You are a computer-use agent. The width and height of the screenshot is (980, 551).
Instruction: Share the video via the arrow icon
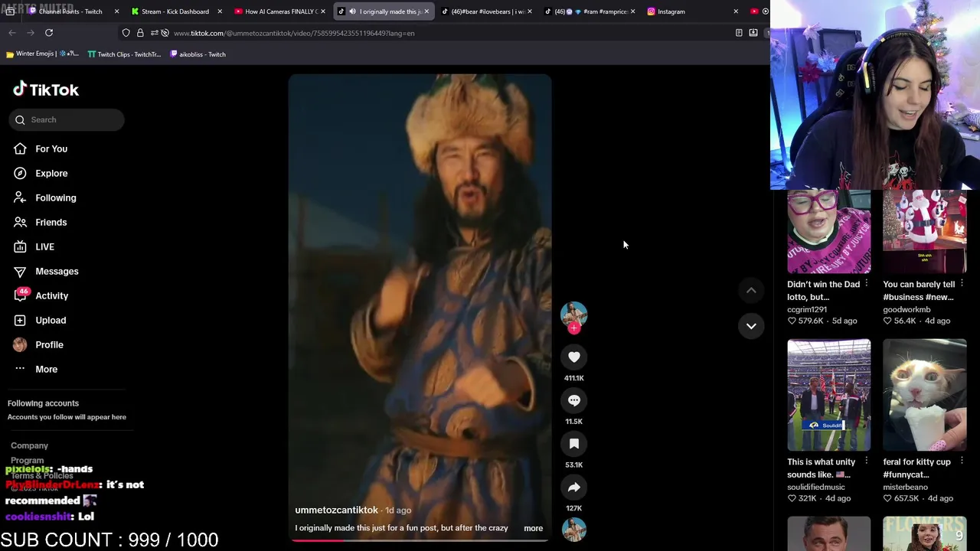pos(574,487)
